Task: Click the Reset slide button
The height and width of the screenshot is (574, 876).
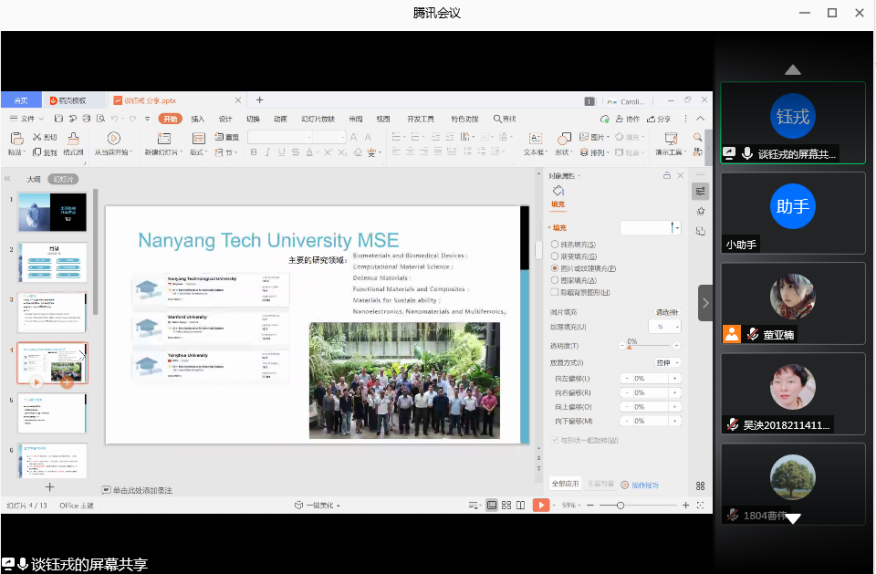Action: tap(227, 137)
